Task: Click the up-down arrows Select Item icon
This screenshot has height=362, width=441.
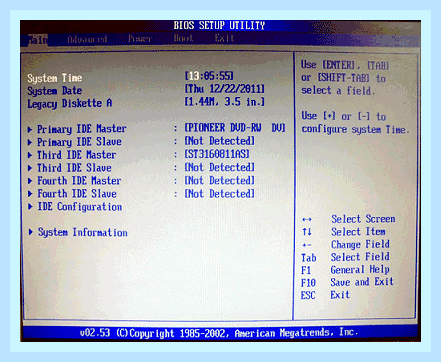Action: pyautogui.click(x=307, y=232)
